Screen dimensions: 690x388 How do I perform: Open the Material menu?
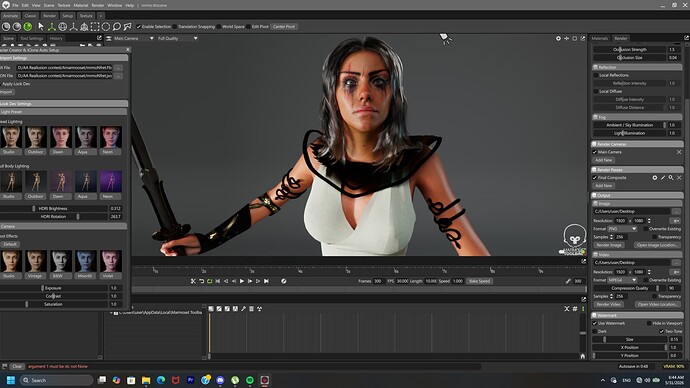click(81, 5)
